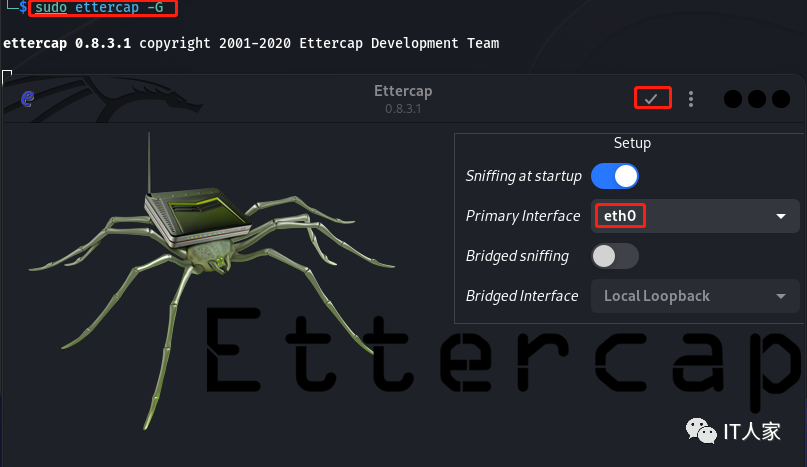Click the last black window control circle

781,99
